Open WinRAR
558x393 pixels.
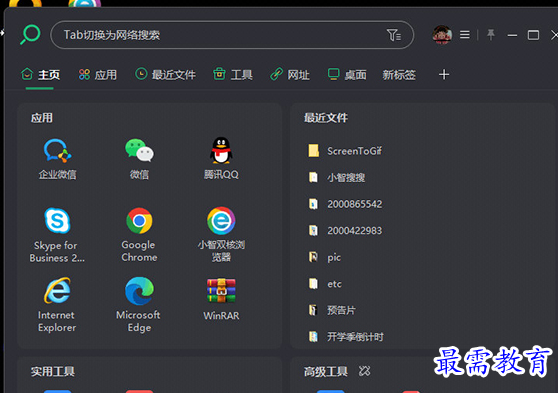pos(221,299)
